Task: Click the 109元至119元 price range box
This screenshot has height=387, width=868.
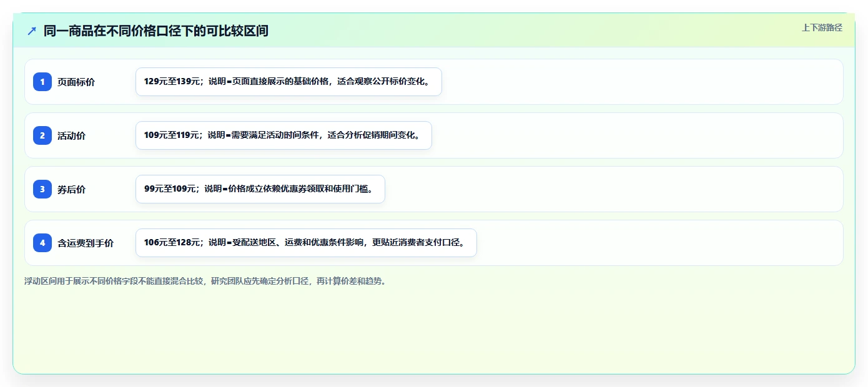Action: point(284,135)
